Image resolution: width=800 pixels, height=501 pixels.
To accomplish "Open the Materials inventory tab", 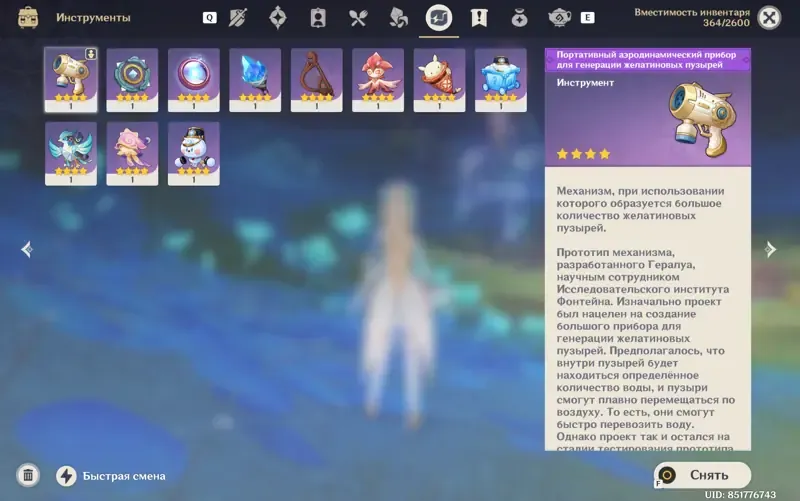I will pos(398,18).
